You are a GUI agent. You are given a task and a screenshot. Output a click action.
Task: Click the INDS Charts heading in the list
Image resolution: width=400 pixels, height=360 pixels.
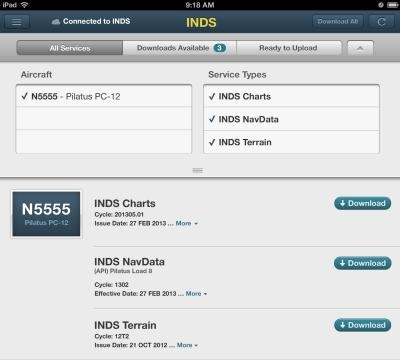125,203
